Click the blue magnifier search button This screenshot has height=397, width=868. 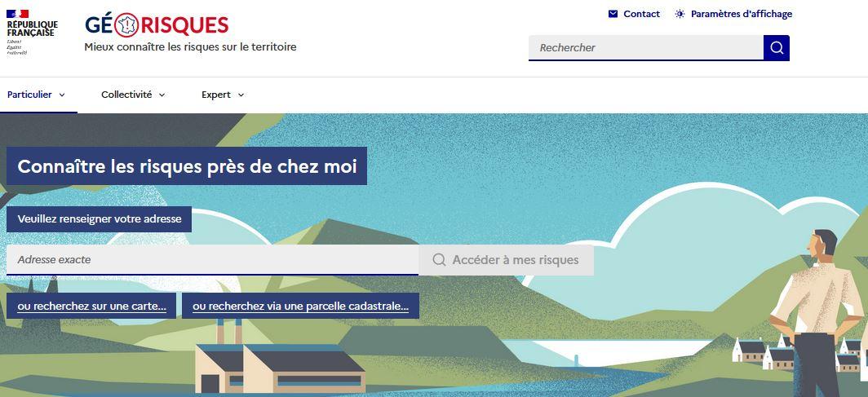pyautogui.click(x=776, y=47)
